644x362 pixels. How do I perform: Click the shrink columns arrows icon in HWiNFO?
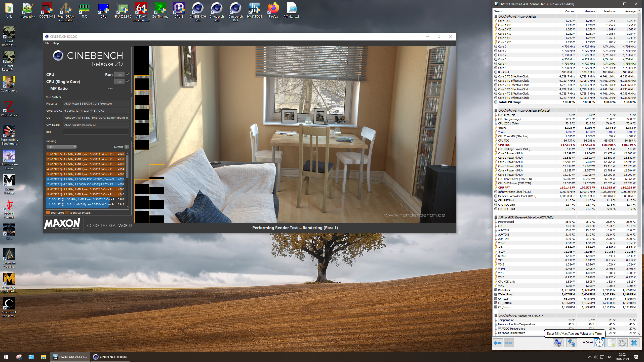coord(508,343)
